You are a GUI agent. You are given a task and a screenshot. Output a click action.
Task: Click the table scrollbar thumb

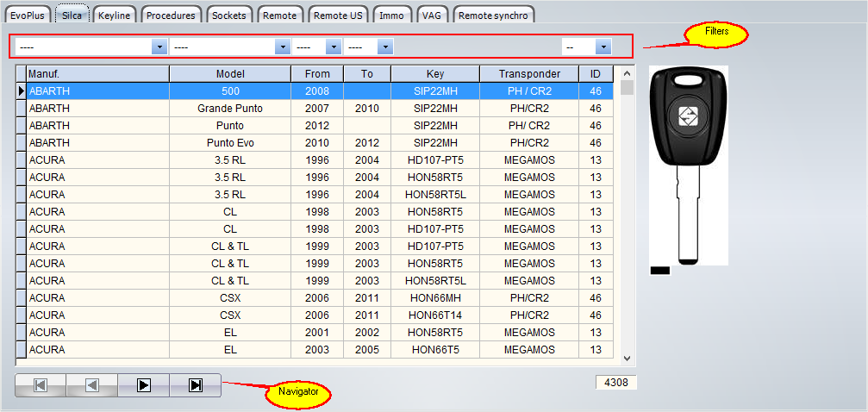coord(627,89)
